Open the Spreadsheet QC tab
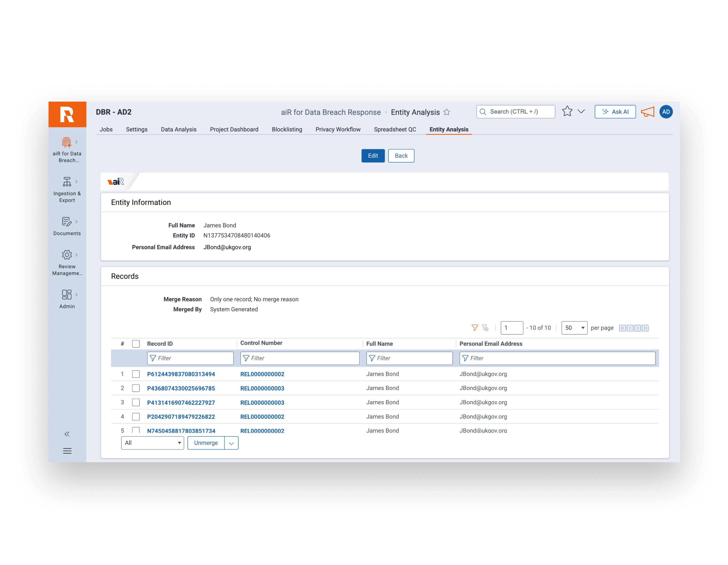728x565 pixels. [x=395, y=129]
